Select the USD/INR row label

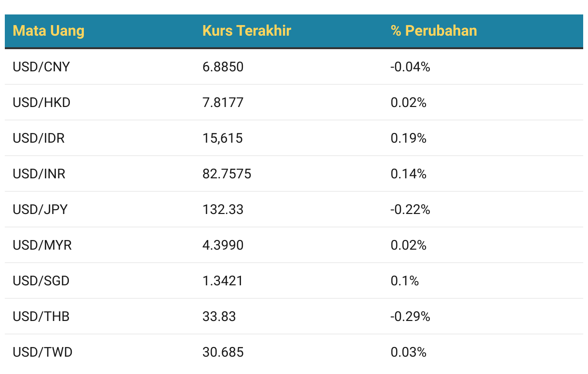(39, 174)
